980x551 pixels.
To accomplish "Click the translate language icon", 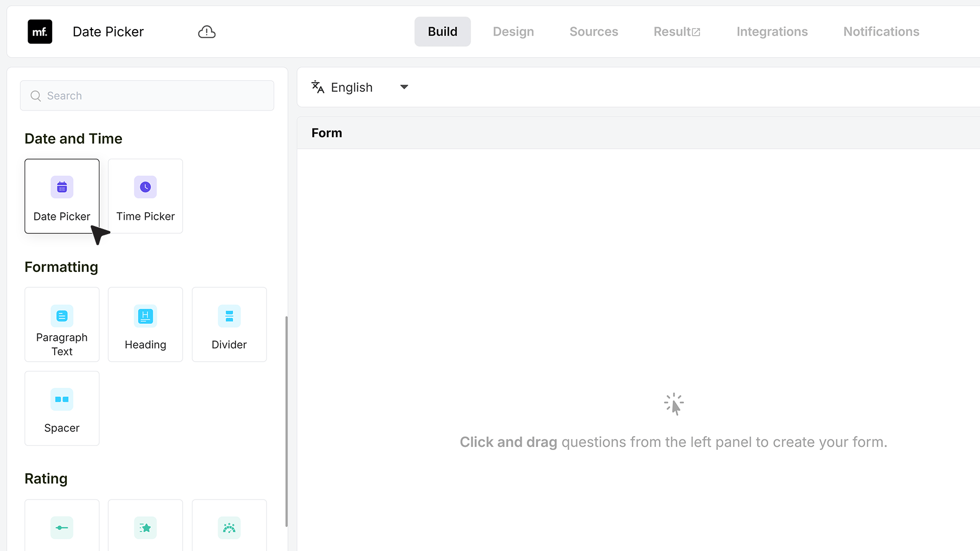I will [318, 87].
